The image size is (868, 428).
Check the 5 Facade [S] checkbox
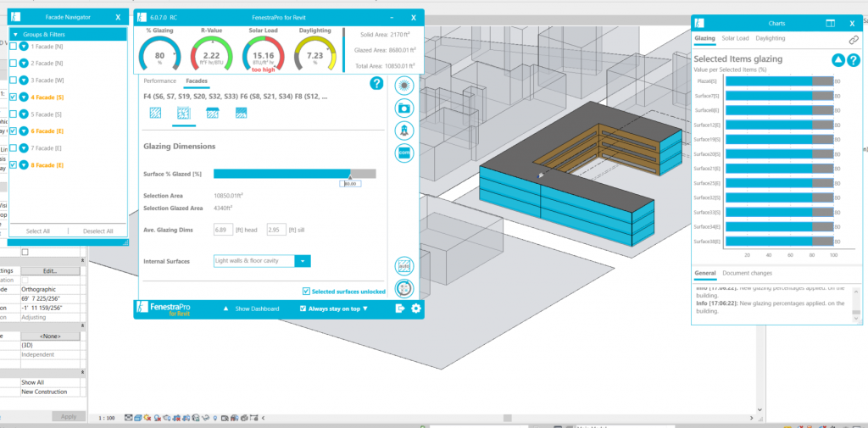point(13,114)
